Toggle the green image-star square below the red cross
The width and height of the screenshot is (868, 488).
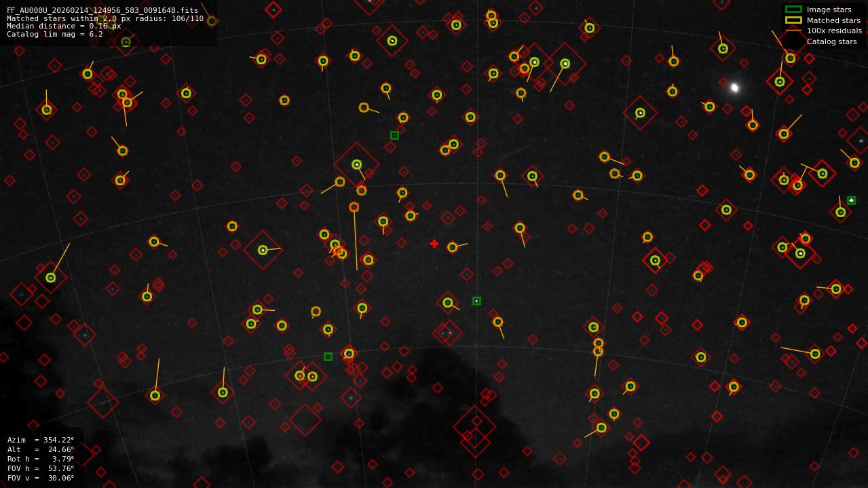pos(475,299)
